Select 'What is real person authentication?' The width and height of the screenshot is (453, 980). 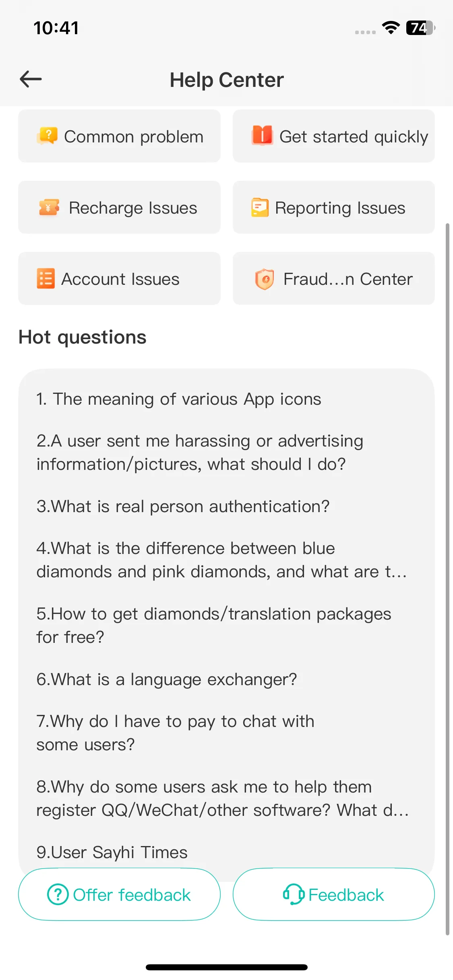click(x=183, y=506)
